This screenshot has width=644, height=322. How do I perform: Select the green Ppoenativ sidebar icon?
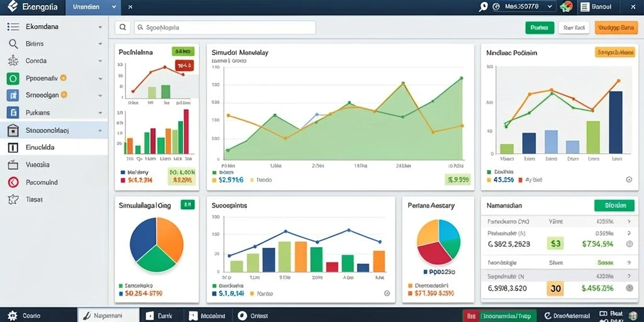click(x=13, y=78)
